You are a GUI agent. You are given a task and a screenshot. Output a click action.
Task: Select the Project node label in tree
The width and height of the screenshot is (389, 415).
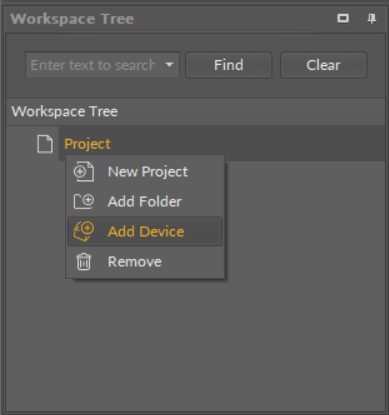[87, 144]
